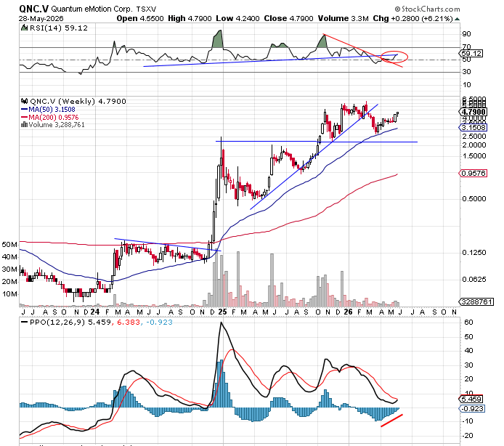504x446 pixels.
Task: Click the 2.0000 price axis label
Action: pyautogui.click(x=474, y=145)
